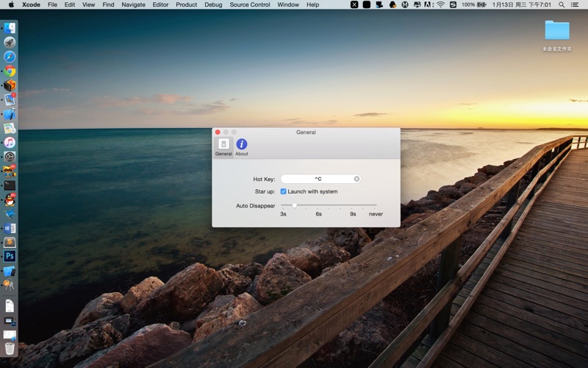Launch Safari from the Dock

(10, 57)
